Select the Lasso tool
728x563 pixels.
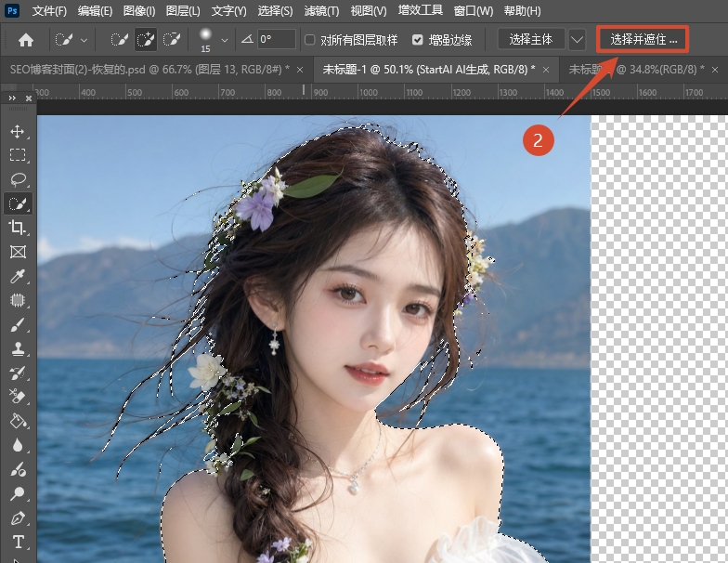point(18,179)
